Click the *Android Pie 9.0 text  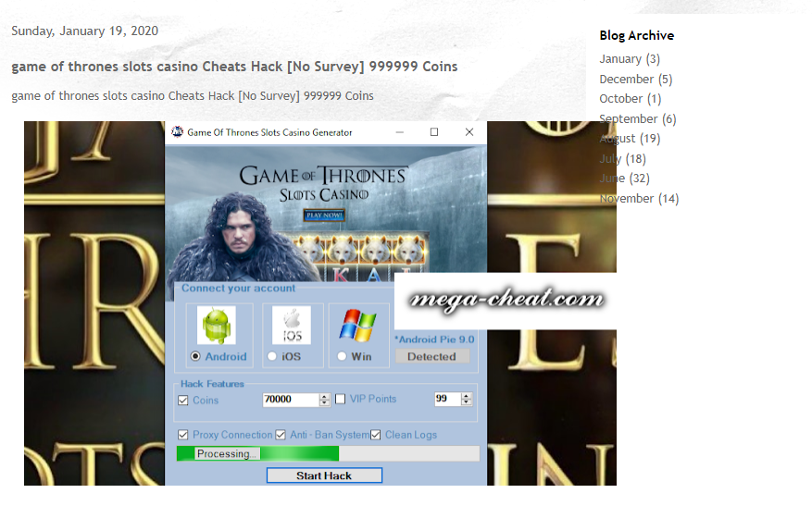434,339
